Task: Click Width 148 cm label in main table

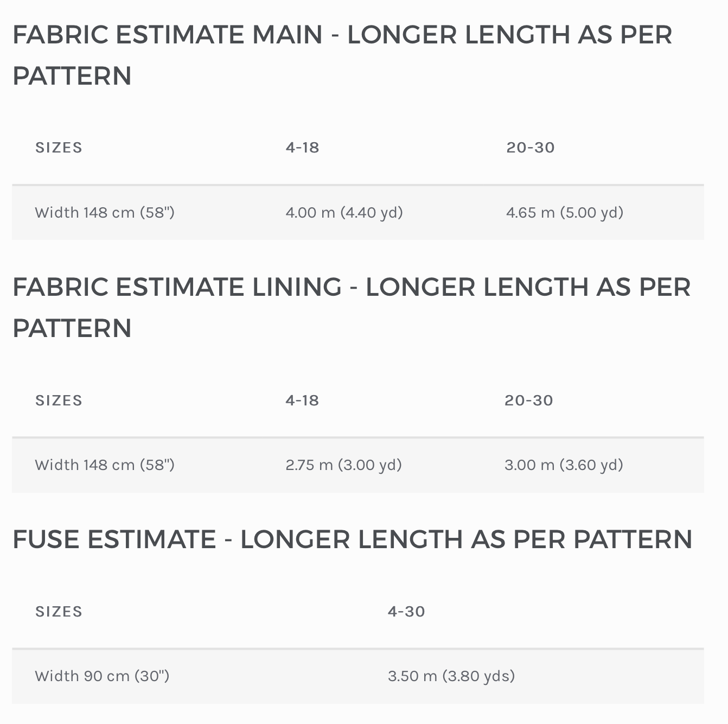Action: point(105,212)
